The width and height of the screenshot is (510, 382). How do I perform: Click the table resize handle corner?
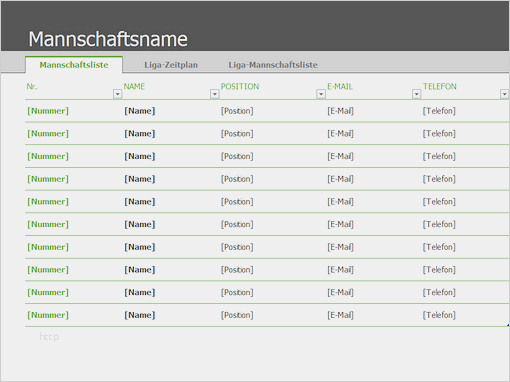(508, 325)
